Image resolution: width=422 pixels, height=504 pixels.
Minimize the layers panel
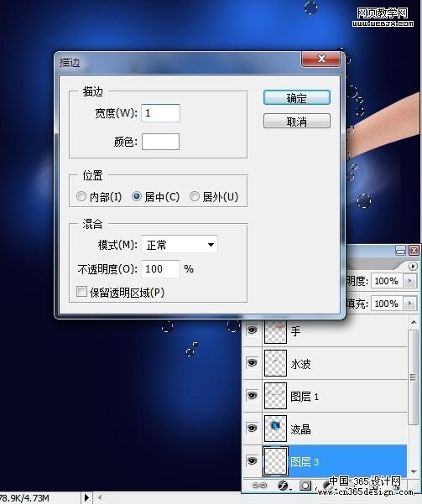click(400, 250)
